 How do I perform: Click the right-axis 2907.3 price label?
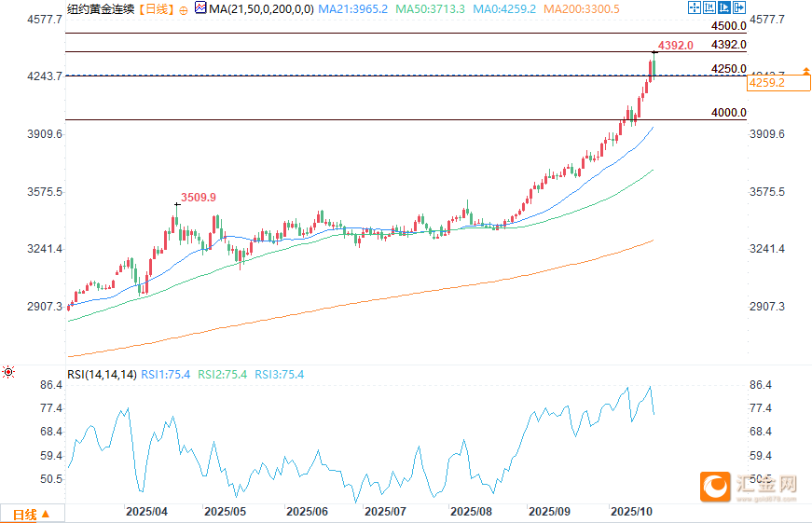point(767,307)
